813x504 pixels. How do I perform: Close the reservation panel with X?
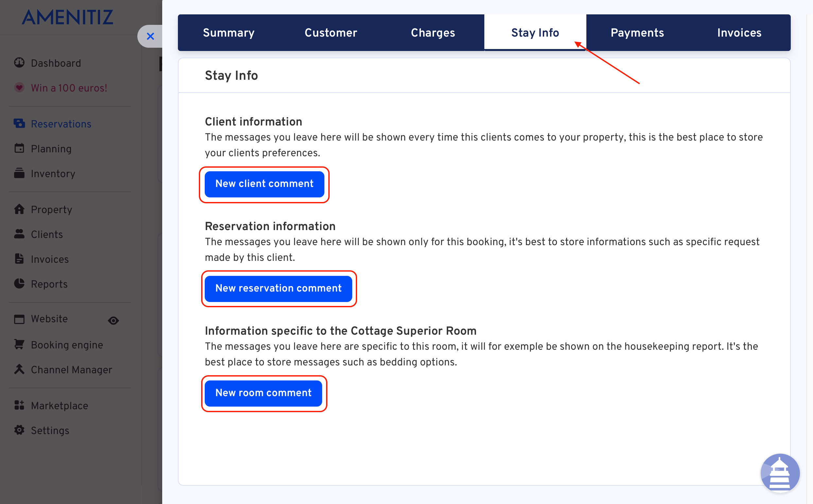[x=150, y=36]
